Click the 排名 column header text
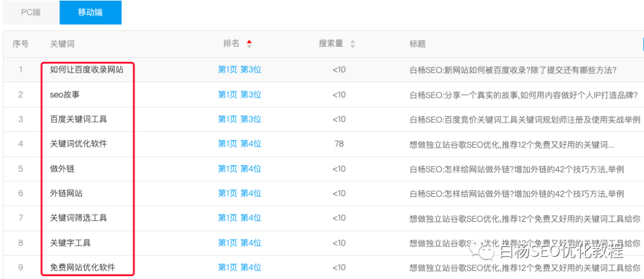 tap(231, 44)
